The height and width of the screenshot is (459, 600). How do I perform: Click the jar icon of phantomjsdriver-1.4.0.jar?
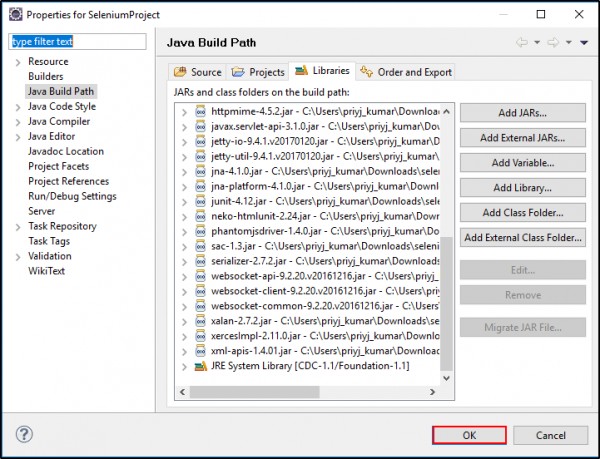coord(201,231)
